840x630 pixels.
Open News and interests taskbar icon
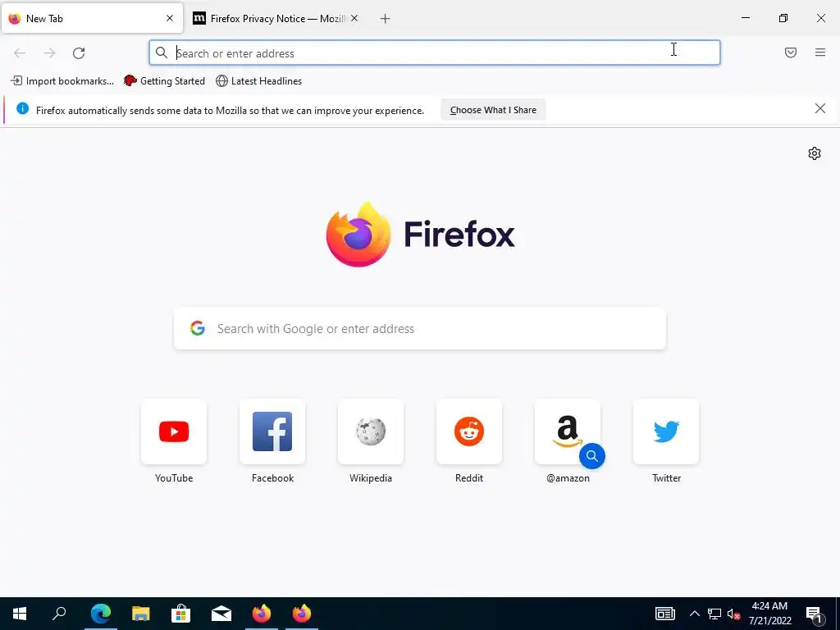[x=664, y=614]
